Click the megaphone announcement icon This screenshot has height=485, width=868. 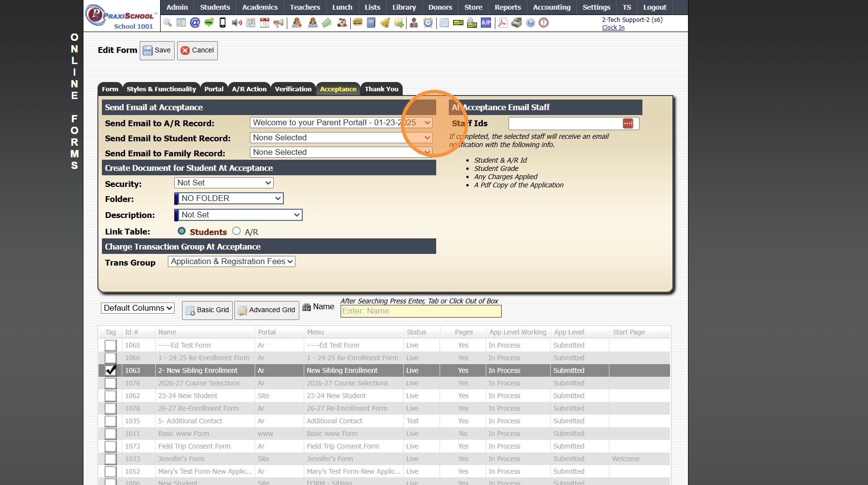click(278, 23)
